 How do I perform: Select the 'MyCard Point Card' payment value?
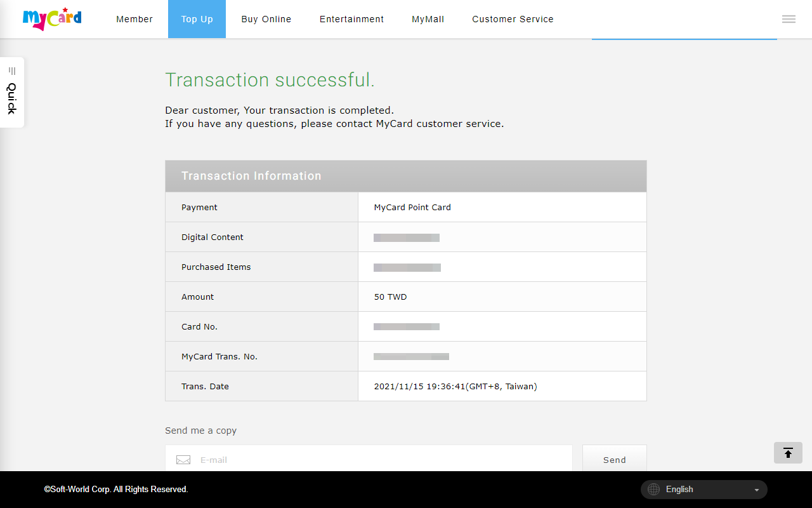412,207
